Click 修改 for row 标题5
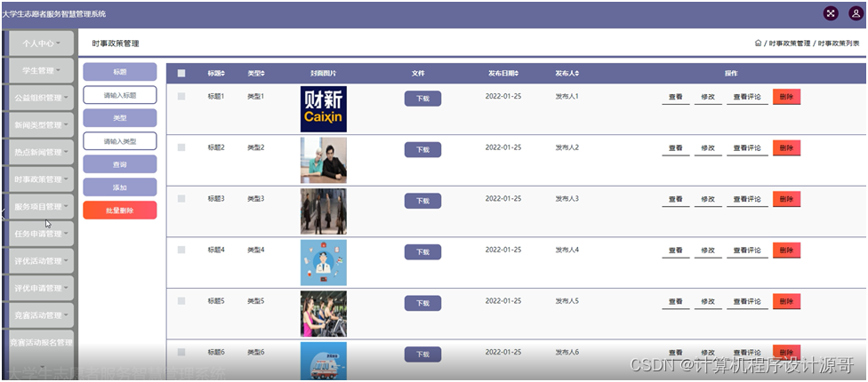The width and height of the screenshot is (868, 382). pyautogui.click(x=708, y=301)
